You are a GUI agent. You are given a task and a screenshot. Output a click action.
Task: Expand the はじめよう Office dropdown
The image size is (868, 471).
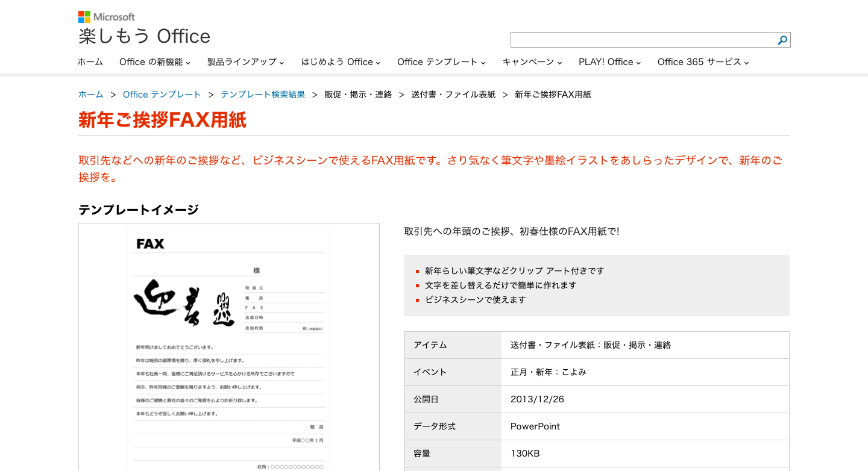(341, 62)
